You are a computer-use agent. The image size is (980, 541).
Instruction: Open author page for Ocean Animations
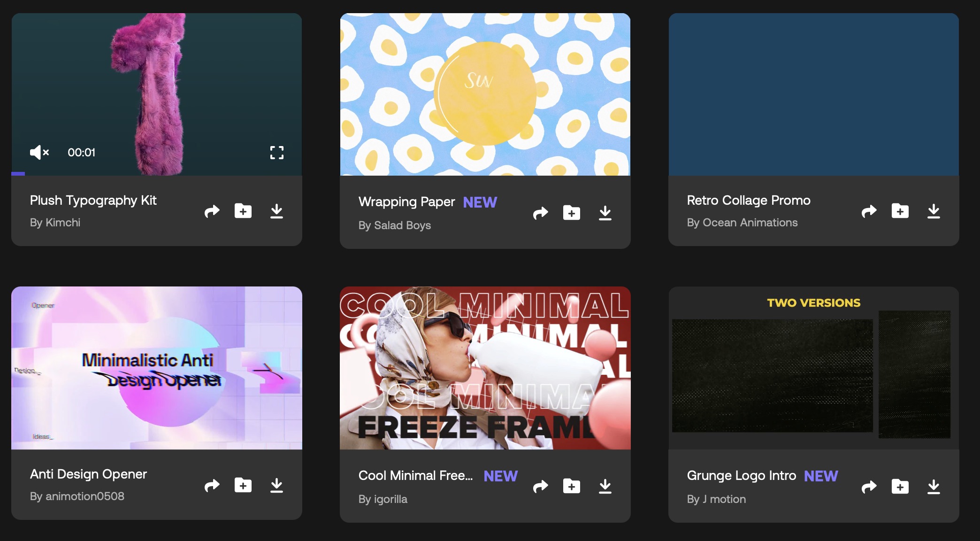pyautogui.click(x=750, y=223)
